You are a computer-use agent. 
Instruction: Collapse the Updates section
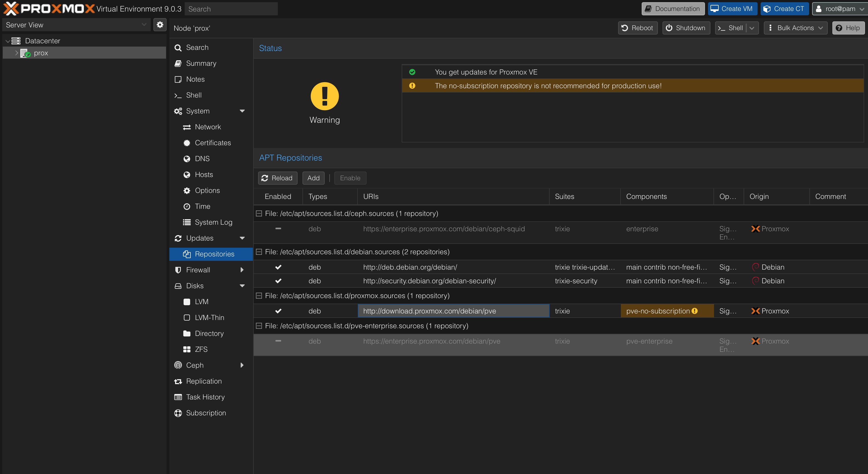click(x=242, y=238)
